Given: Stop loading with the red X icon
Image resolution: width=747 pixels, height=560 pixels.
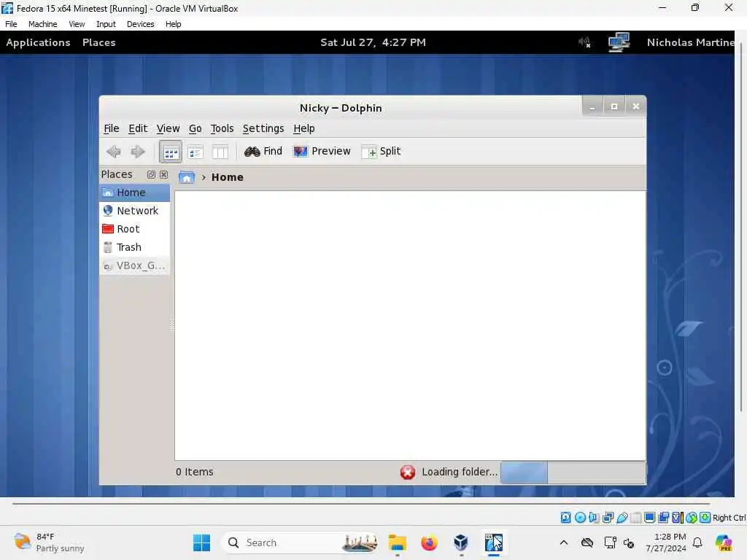Looking at the screenshot, I should coord(408,472).
